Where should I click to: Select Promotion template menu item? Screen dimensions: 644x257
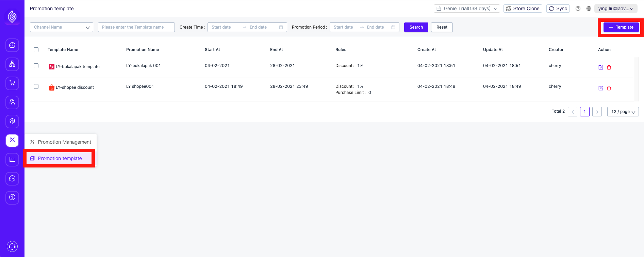pyautogui.click(x=60, y=158)
